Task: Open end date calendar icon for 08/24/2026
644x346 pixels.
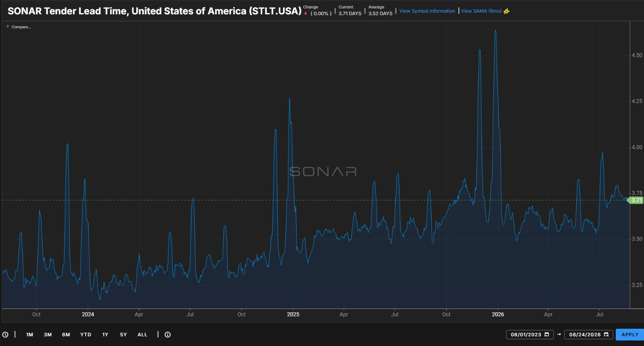Action: 606,335
